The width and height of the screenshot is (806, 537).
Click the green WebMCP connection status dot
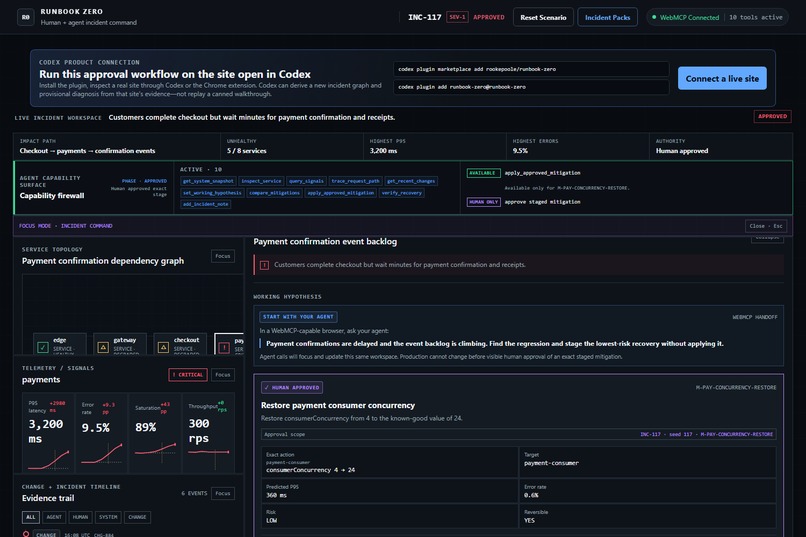(x=654, y=17)
